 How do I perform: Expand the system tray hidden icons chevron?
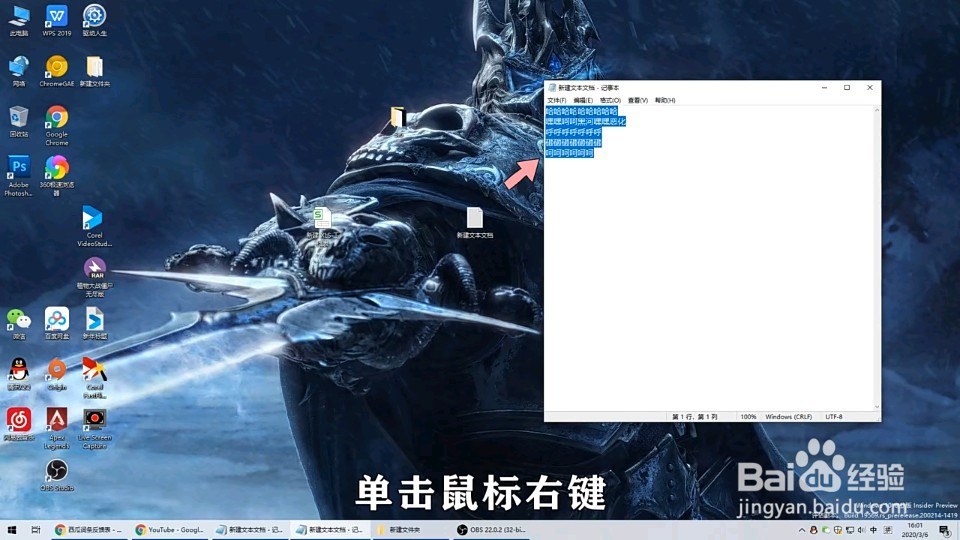pos(801,530)
